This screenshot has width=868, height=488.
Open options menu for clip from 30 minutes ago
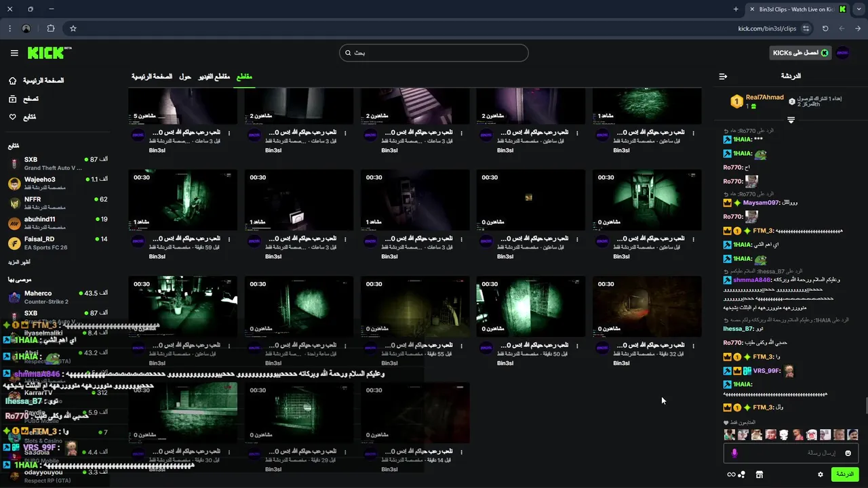pyautogui.click(x=229, y=451)
